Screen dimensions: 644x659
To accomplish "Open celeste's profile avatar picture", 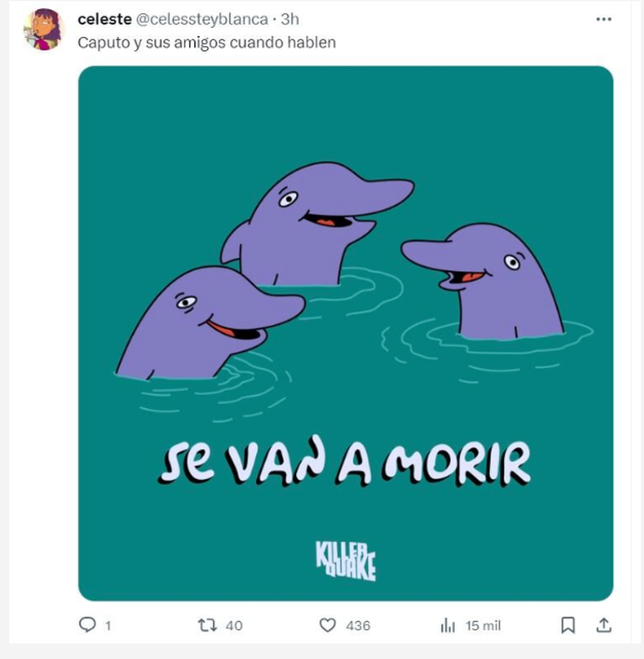I will pos(43,29).
